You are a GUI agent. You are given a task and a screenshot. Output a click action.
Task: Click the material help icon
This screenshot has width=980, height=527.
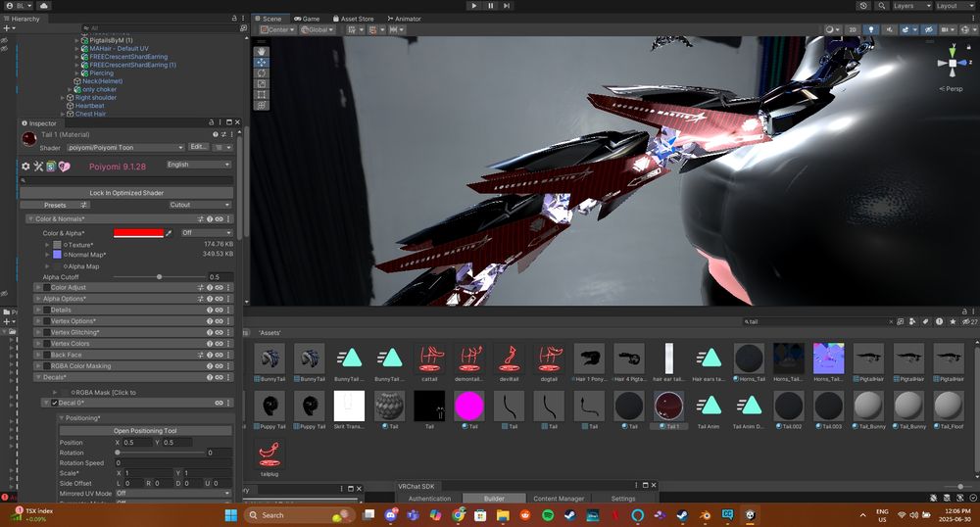(x=215, y=134)
